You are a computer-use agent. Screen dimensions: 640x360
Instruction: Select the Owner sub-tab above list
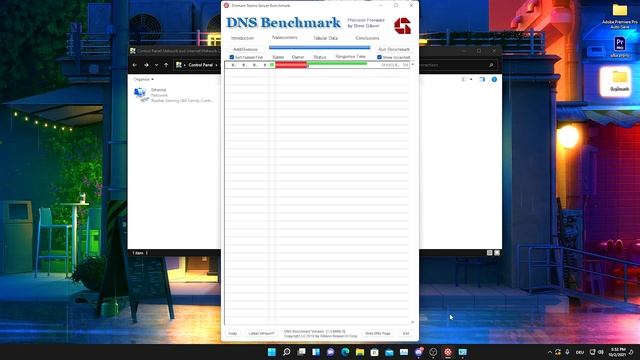(298, 57)
